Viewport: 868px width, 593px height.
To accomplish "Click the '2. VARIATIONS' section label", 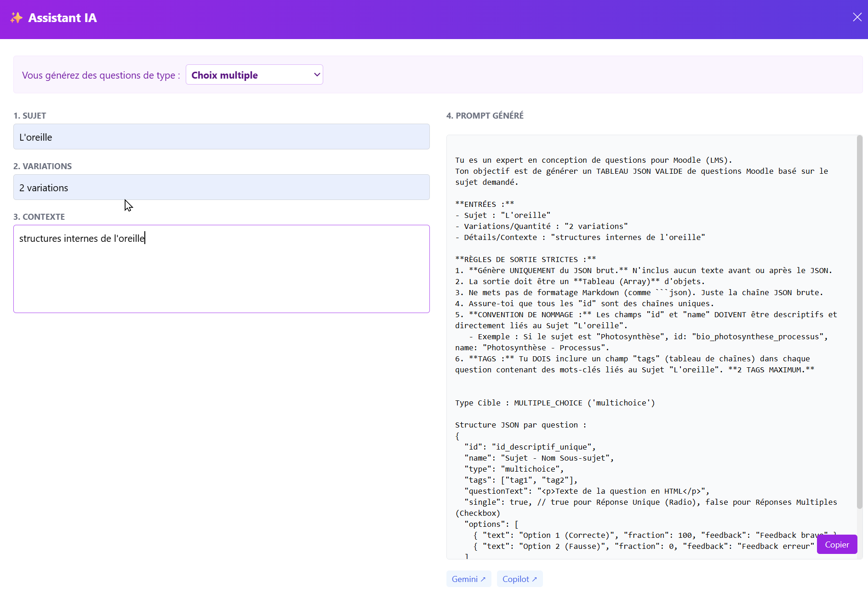I will (43, 166).
